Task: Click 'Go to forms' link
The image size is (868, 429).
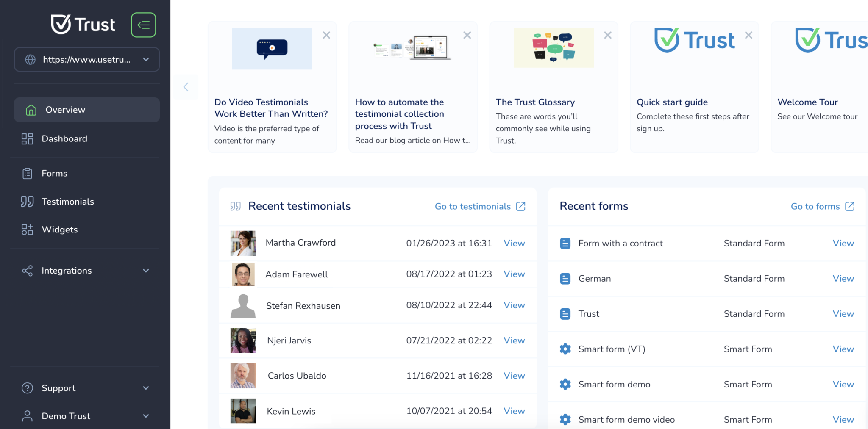Action: coord(815,206)
